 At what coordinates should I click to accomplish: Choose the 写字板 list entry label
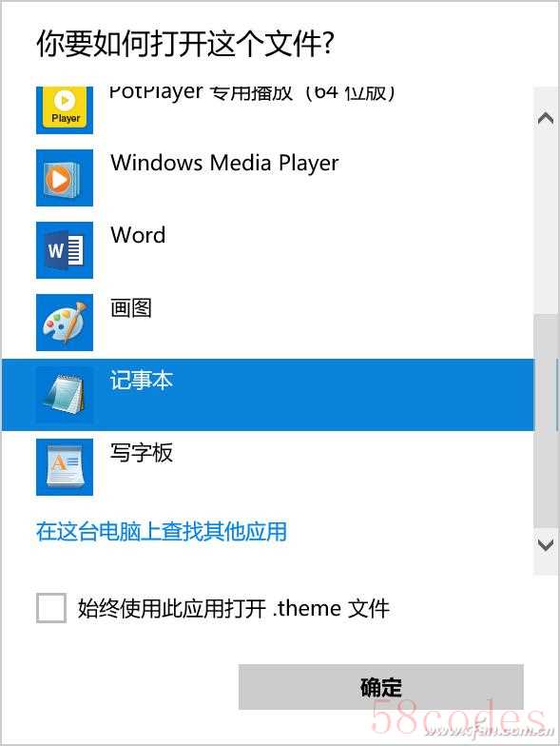coord(142,453)
